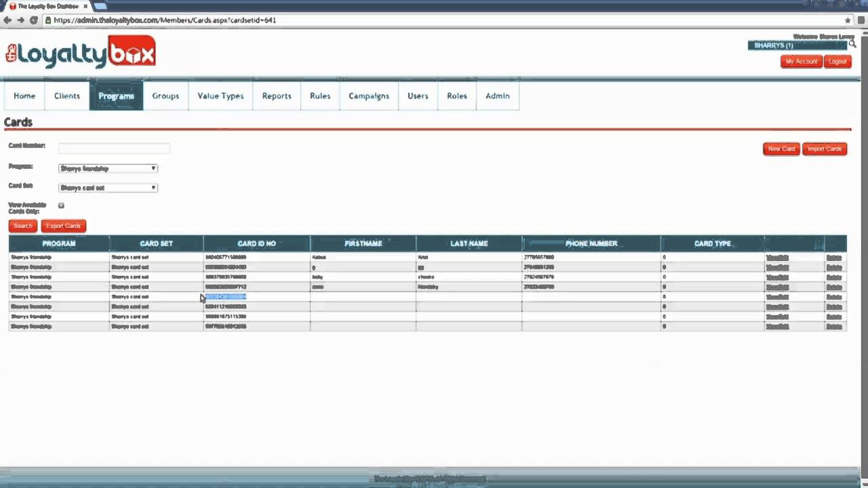Click the browser address bar URL
868x488 pixels.
pyautogui.click(x=165, y=20)
